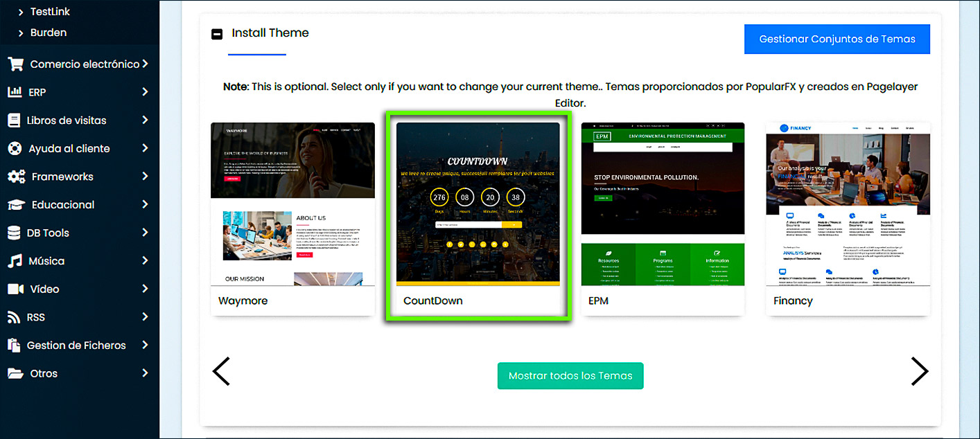Click the RSS feed icon
The image size is (980, 439).
point(15,317)
